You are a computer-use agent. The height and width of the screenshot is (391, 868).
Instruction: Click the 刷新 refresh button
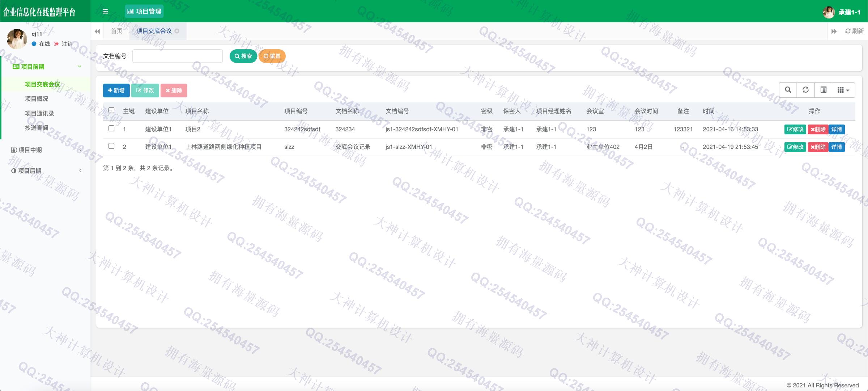click(854, 31)
